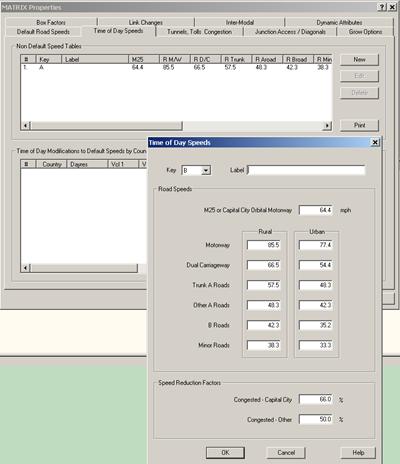Viewport: 400px width, 464px height.
Task: Switch to the Dynamic Attributes tab
Action: pyautogui.click(x=339, y=22)
